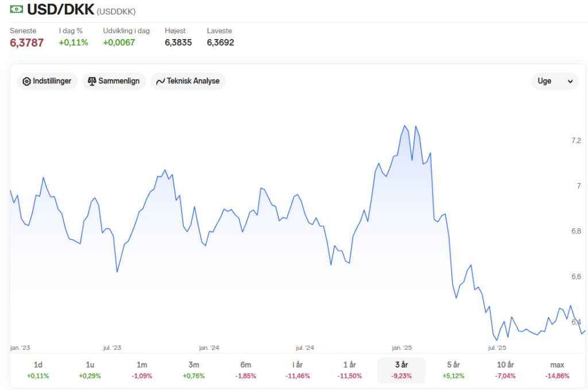Image resolution: width=588 pixels, height=390 pixels.
Task: Open Teknisk Analyse for the chart
Action: coord(188,81)
